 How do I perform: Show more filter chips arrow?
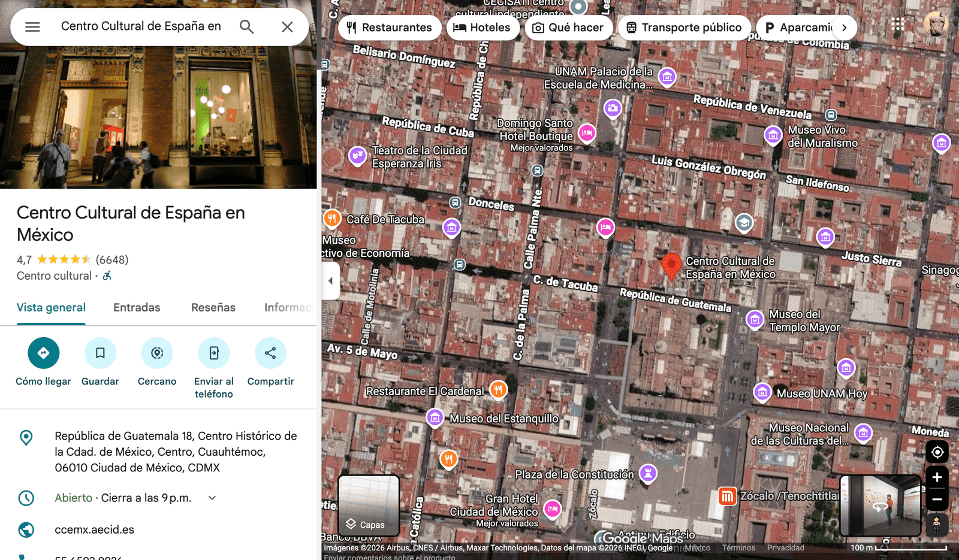click(844, 28)
